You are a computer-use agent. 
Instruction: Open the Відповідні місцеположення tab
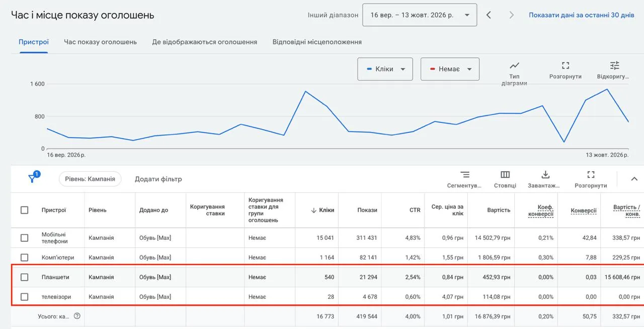(317, 42)
